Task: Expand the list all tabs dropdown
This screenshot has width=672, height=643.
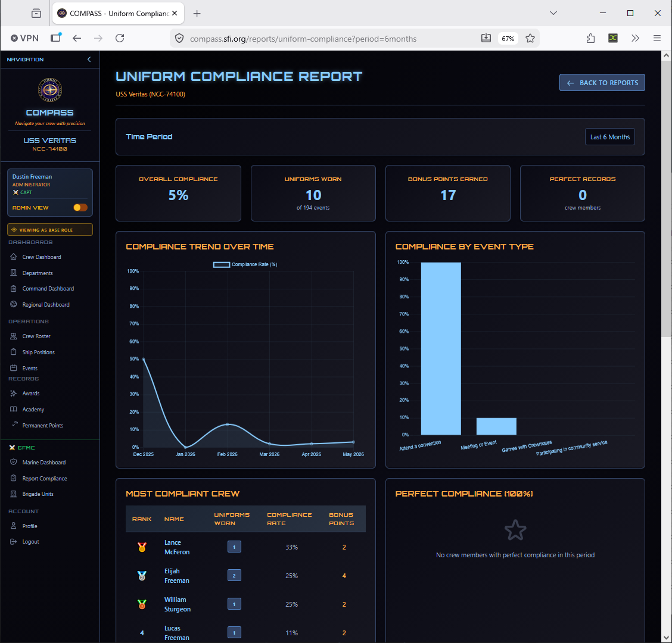Action: (553, 13)
